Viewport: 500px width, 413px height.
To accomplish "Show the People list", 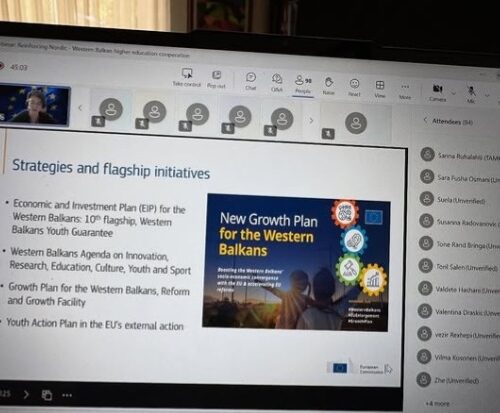I will [x=303, y=85].
